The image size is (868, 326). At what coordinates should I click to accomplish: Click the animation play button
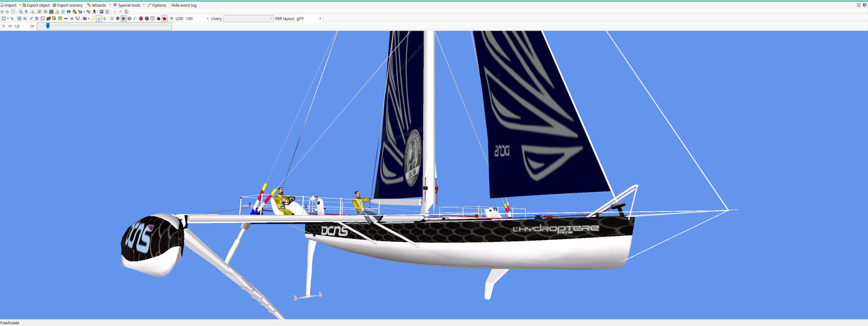pos(4,26)
